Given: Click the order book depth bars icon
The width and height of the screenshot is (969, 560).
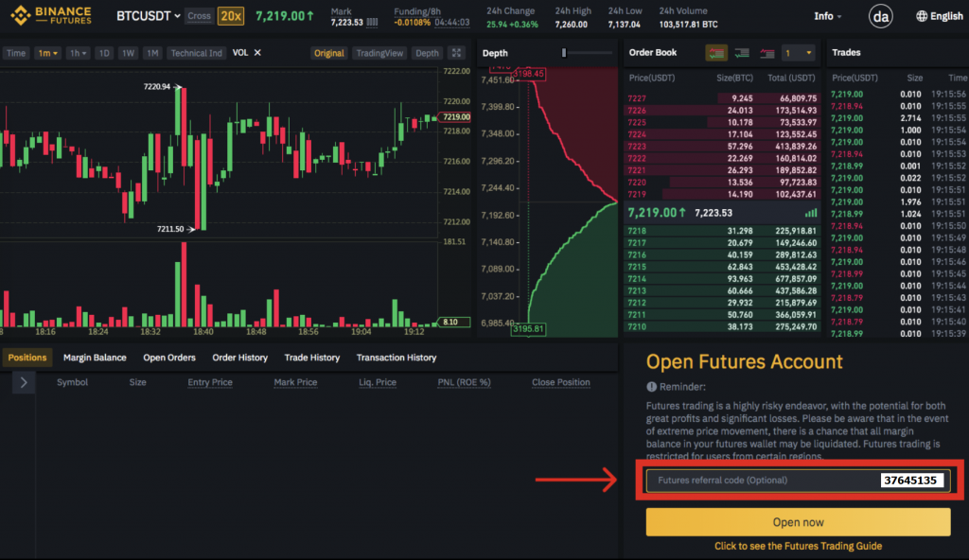Looking at the screenshot, I should [811, 213].
